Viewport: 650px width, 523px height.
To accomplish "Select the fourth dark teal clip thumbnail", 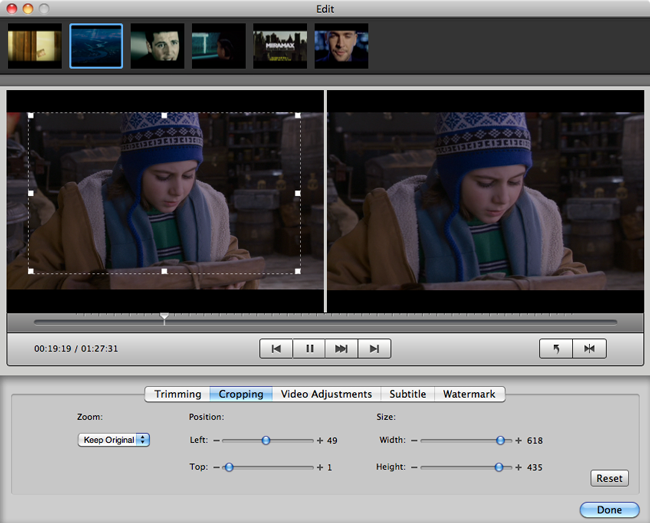I will [219, 46].
